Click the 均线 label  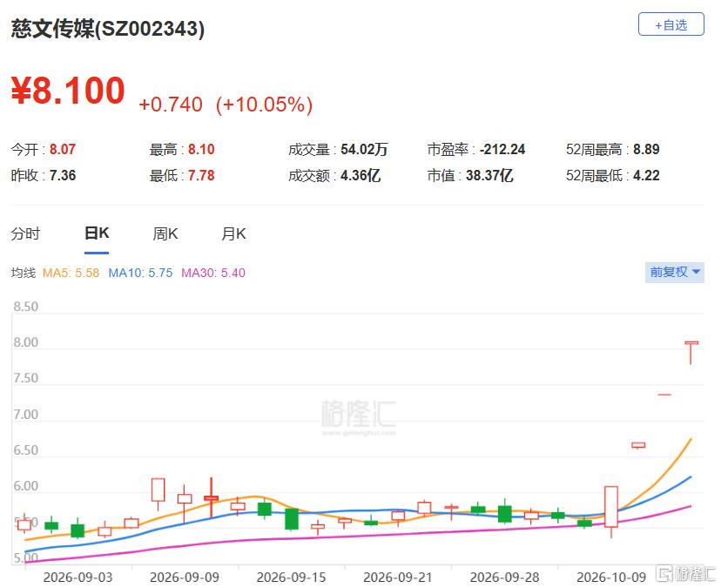[23, 273]
